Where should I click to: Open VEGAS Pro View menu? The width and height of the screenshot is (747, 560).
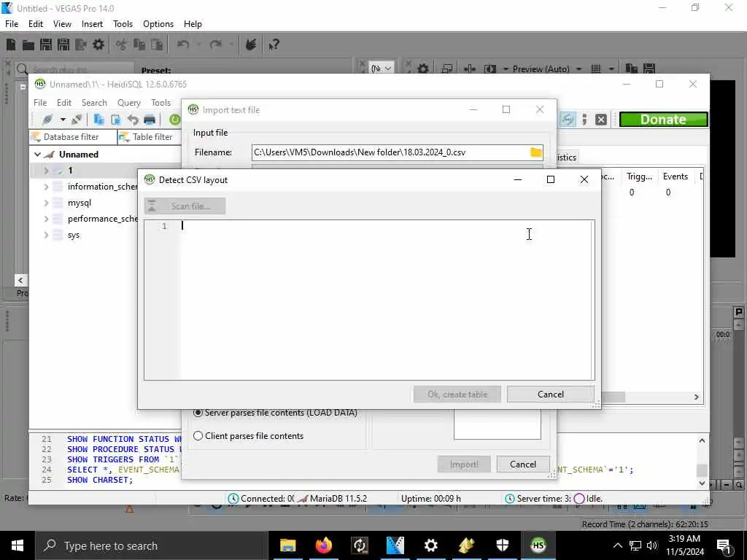click(x=62, y=24)
